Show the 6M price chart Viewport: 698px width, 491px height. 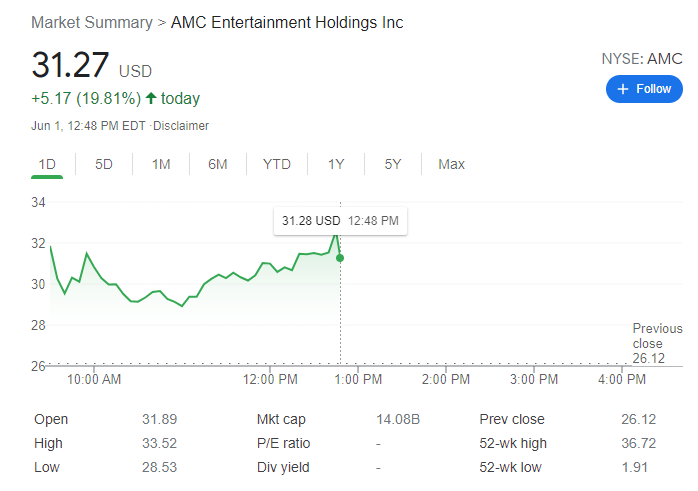tap(218, 164)
